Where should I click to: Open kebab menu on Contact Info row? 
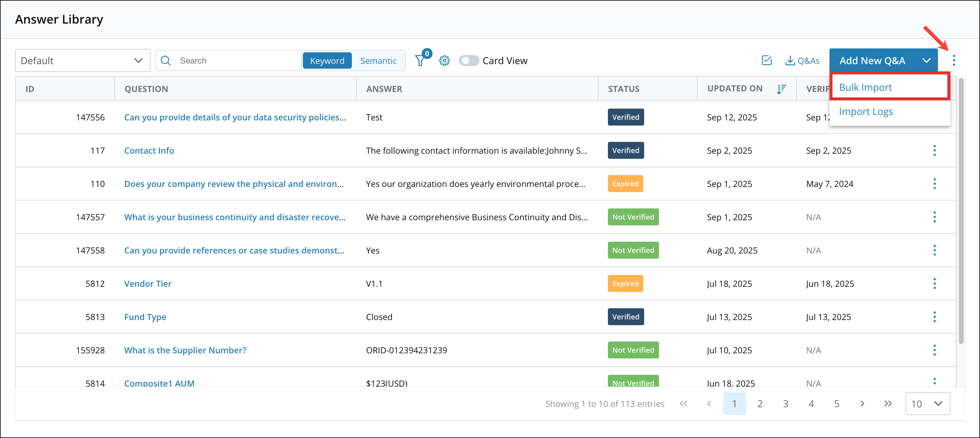coord(935,150)
